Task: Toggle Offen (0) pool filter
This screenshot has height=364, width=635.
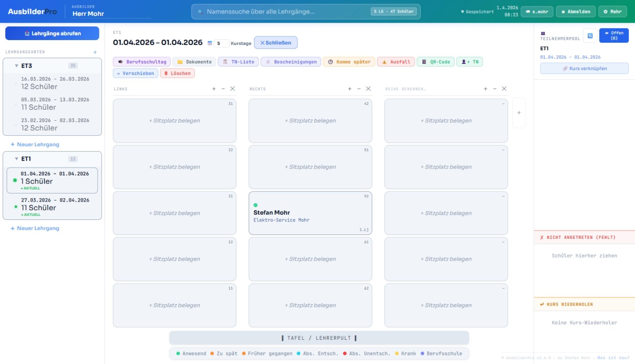Action: tap(614, 36)
